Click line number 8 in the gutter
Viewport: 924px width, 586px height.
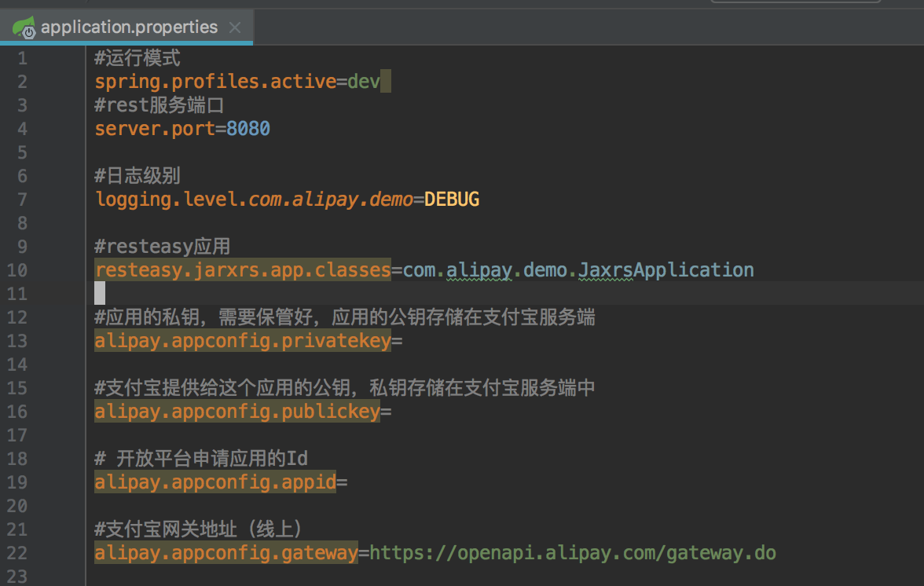pos(22,223)
